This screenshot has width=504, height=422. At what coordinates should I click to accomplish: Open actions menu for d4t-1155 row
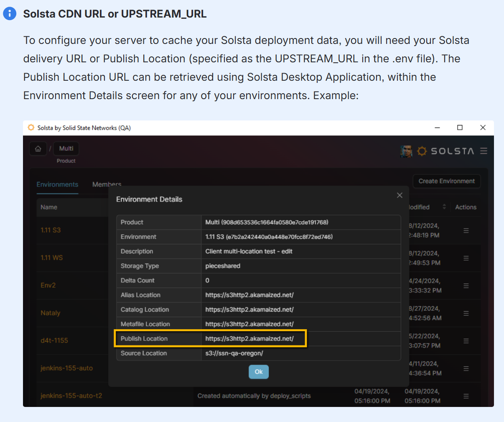466,341
